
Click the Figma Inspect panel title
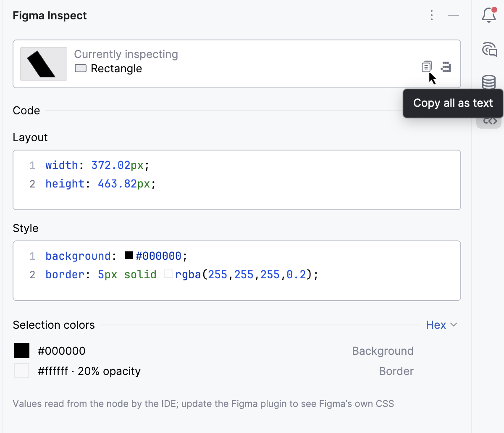(50, 16)
